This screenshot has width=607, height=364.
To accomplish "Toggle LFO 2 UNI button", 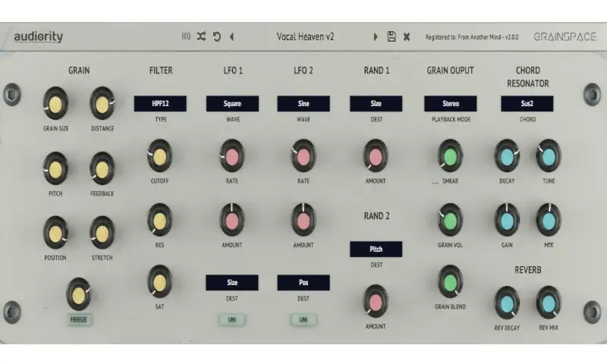I will click(x=303, y=319).
